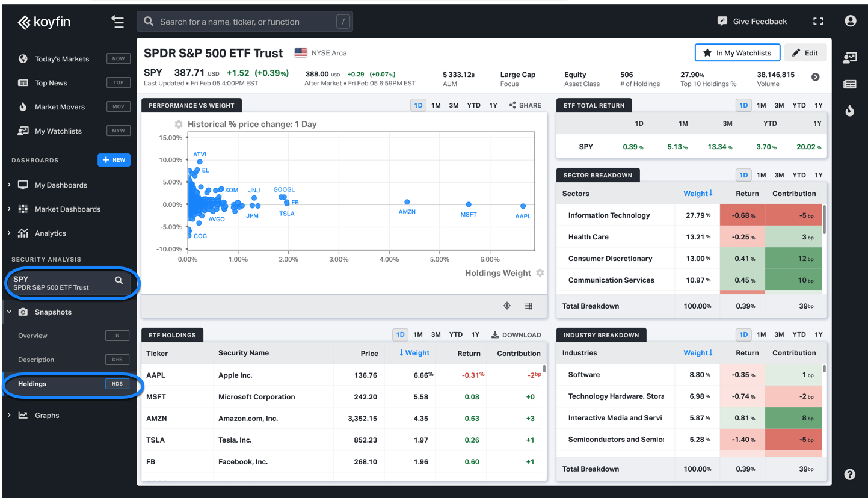Viewport: 868px width, 498px height.
Task: Select the YTD tab in Sector Breakdown
Action: (x=799, y=175)
